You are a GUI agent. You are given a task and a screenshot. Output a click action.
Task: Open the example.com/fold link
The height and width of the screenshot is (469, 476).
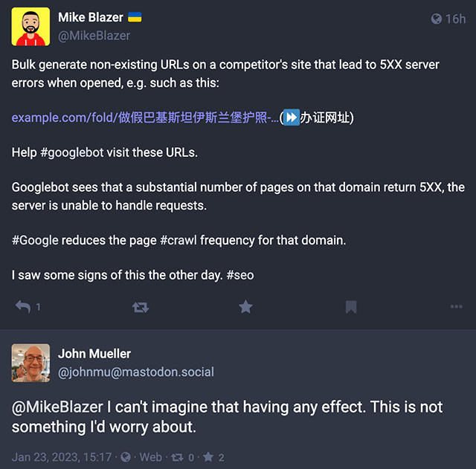[145, 117]
